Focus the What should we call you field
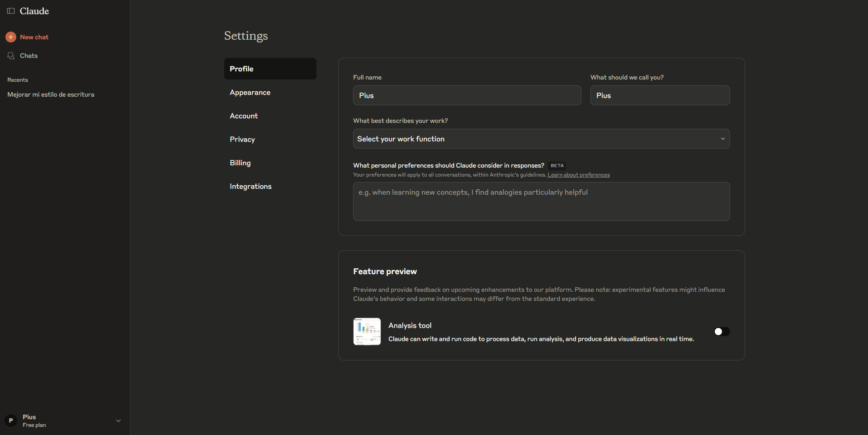The image size is (868, 435). click(660, 95)
